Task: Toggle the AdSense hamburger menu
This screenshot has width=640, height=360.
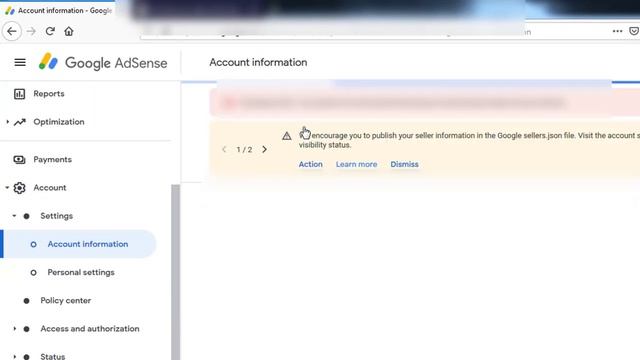Action: tap(20, 62)
